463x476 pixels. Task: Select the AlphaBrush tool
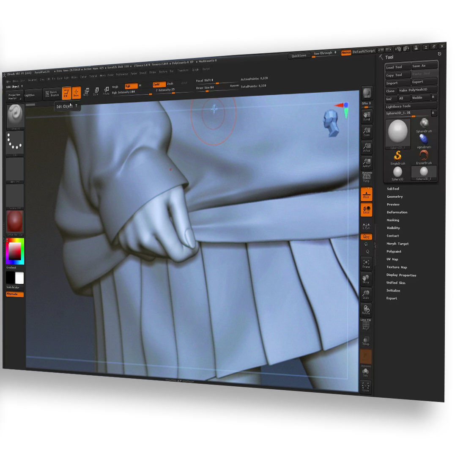tap(424, 141)
